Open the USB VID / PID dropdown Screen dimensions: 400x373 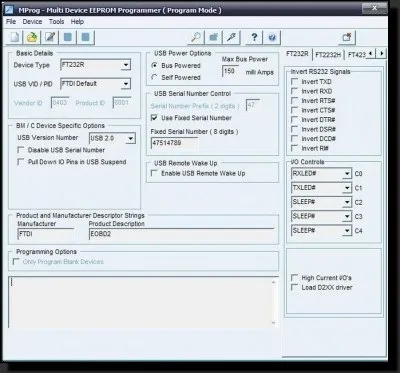click(x=126, y=84)
